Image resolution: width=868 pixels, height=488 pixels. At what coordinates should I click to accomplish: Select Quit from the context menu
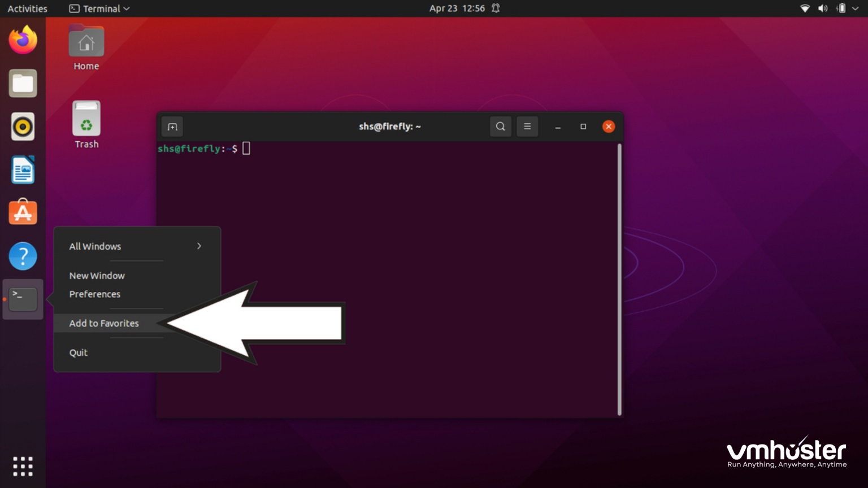tap(78, 352)
